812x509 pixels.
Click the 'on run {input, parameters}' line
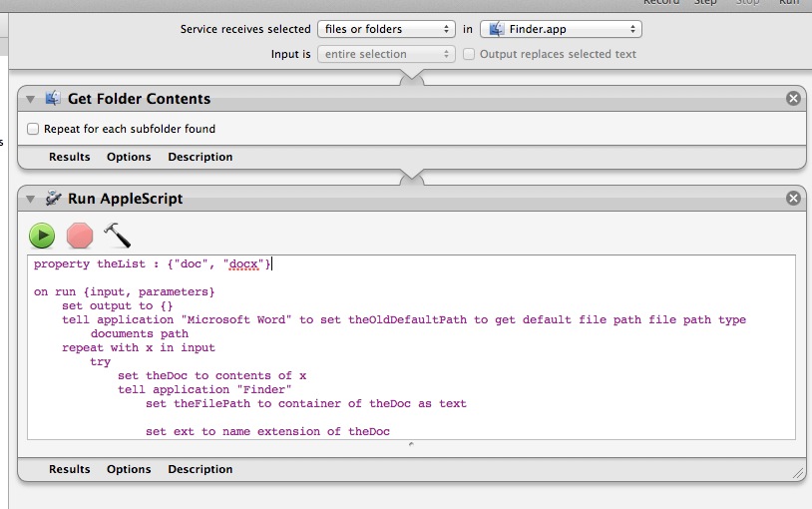point(125,291)
